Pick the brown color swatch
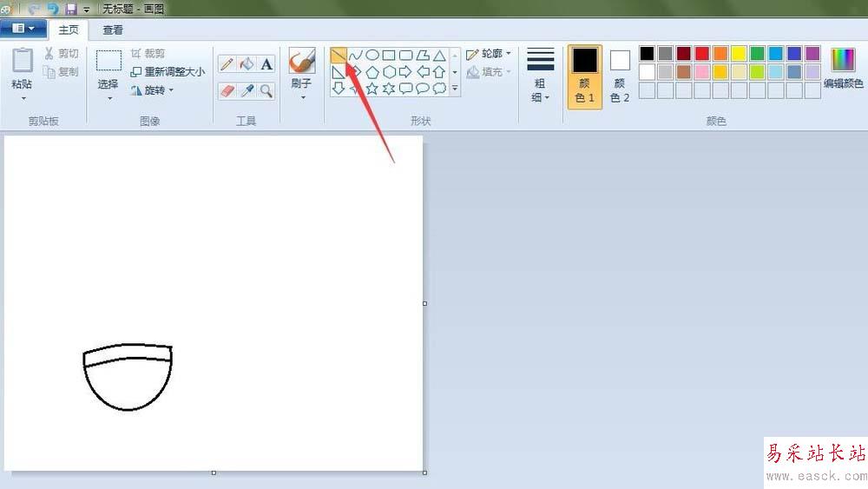Viewport: 868px width, 489px height. [x=684, y=71]
